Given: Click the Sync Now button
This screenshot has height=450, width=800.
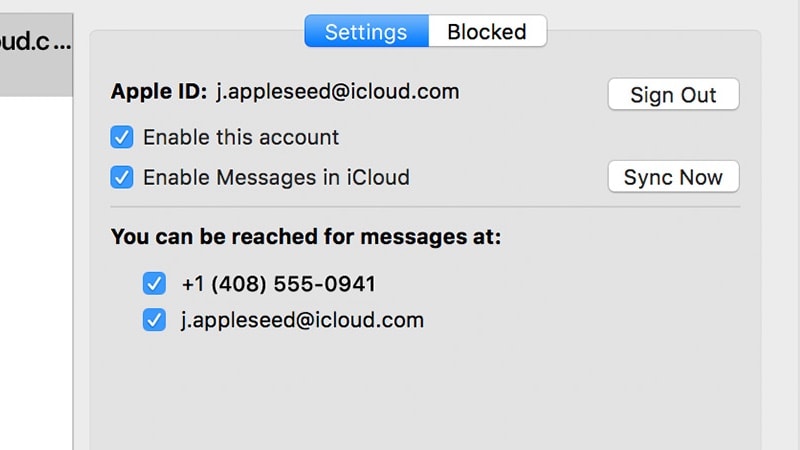Looking at the screenshot, I should (673, 177).
